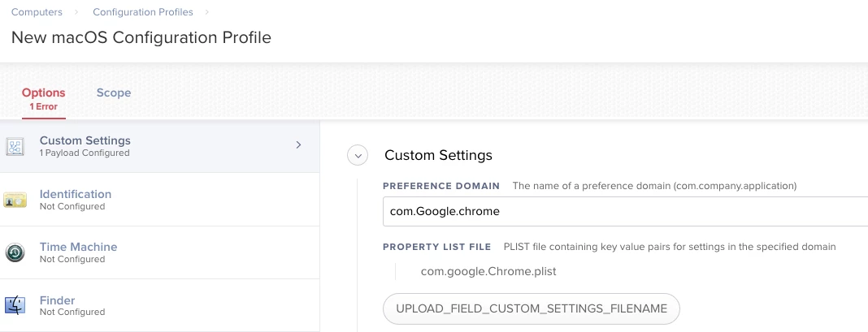The width and height of the screenshot is (868, 332).
Task: Collapse the Custom Settings section with round chevron
Action: 358,156
